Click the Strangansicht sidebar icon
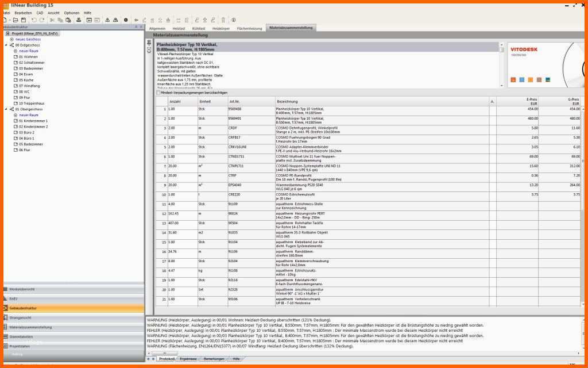This screenshot has height=368, width=588. click(6, 317)
